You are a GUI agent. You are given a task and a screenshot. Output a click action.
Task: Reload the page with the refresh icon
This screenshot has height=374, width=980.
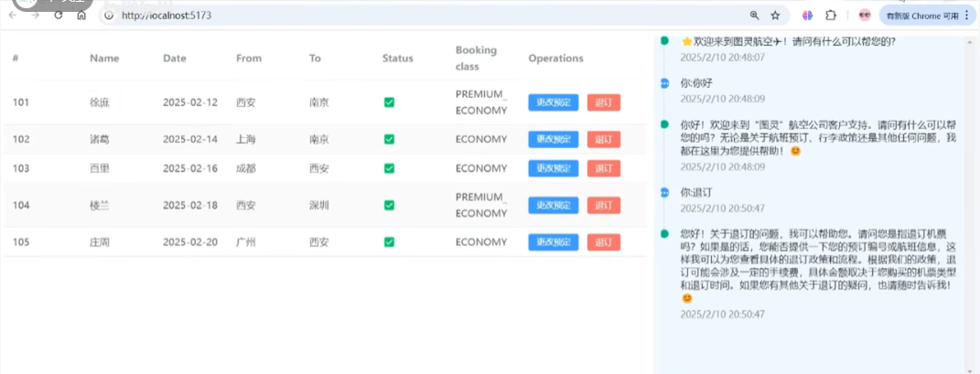pos(59,16)
